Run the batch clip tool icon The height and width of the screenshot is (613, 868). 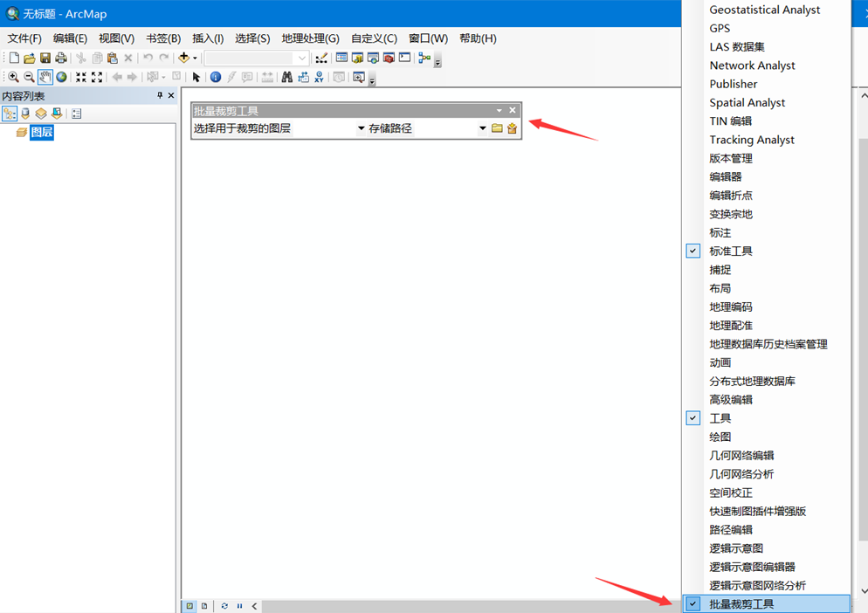pos(512,127)
